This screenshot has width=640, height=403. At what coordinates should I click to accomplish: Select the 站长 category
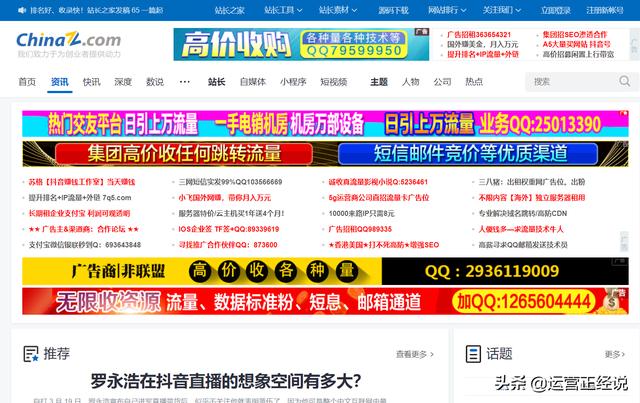[x=217, y=82]
